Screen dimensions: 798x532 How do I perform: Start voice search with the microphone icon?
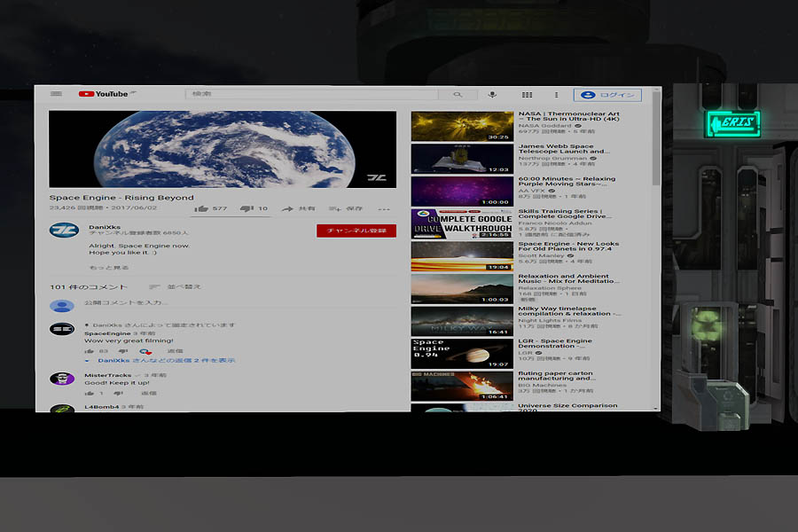(492, 94)
